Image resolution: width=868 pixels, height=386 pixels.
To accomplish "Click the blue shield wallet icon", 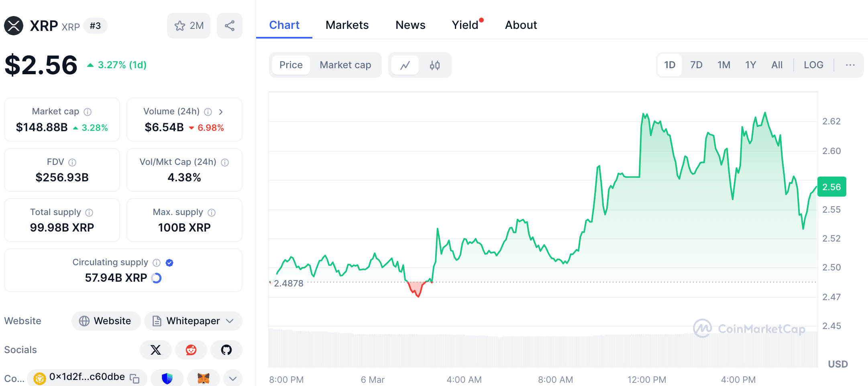I will 167,378.
